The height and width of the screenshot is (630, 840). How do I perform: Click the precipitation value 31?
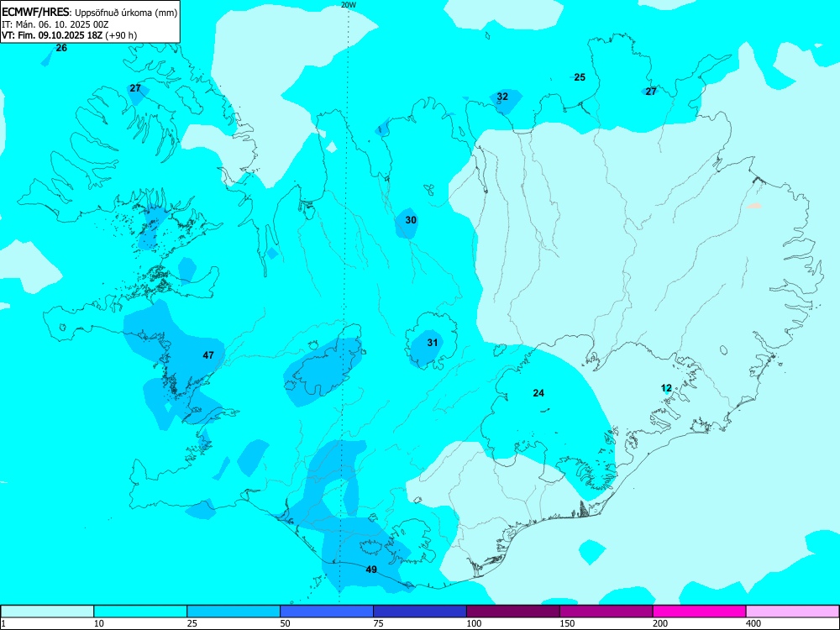point(433,343)
